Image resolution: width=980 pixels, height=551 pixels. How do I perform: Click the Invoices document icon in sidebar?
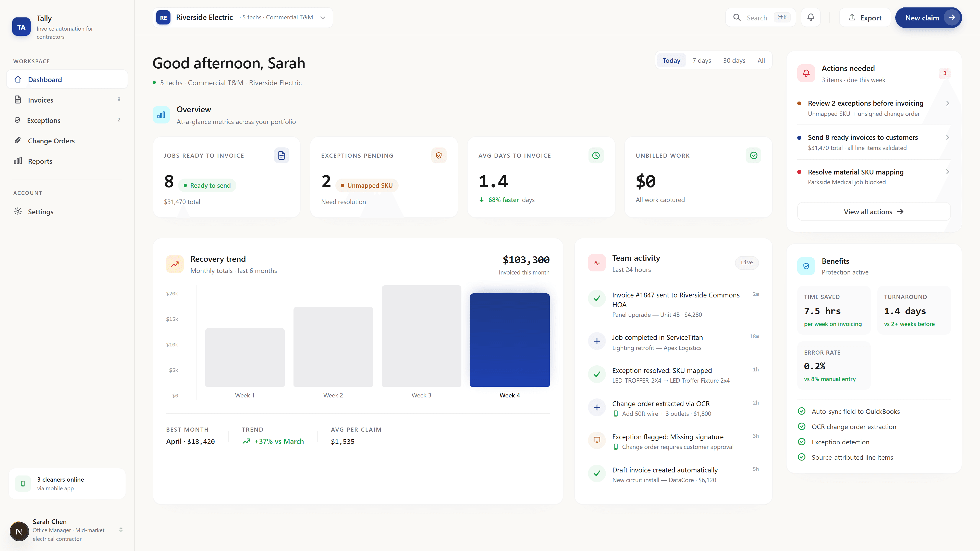point(18,100)
